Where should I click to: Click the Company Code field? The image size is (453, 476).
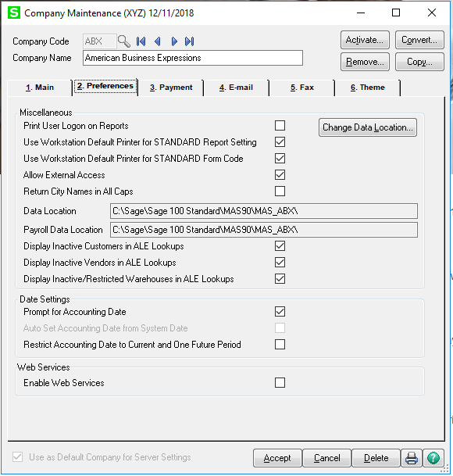(x=99, y=41)
